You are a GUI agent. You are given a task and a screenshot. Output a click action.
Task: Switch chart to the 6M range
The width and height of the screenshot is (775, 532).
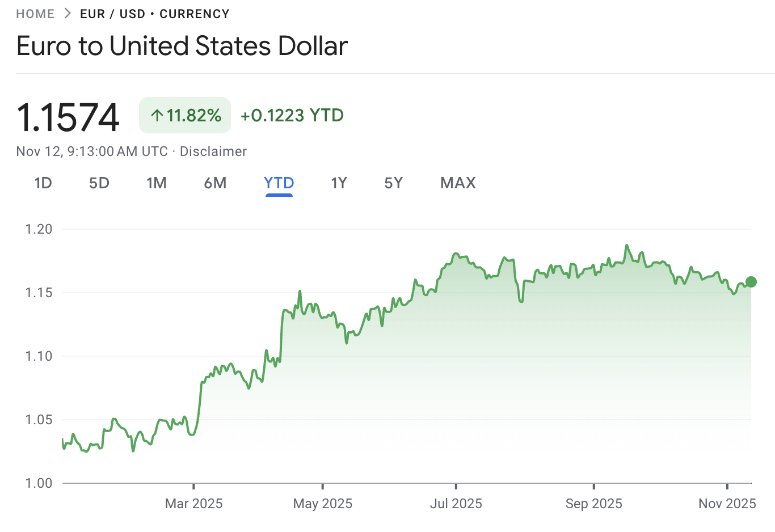pos(216,183)
